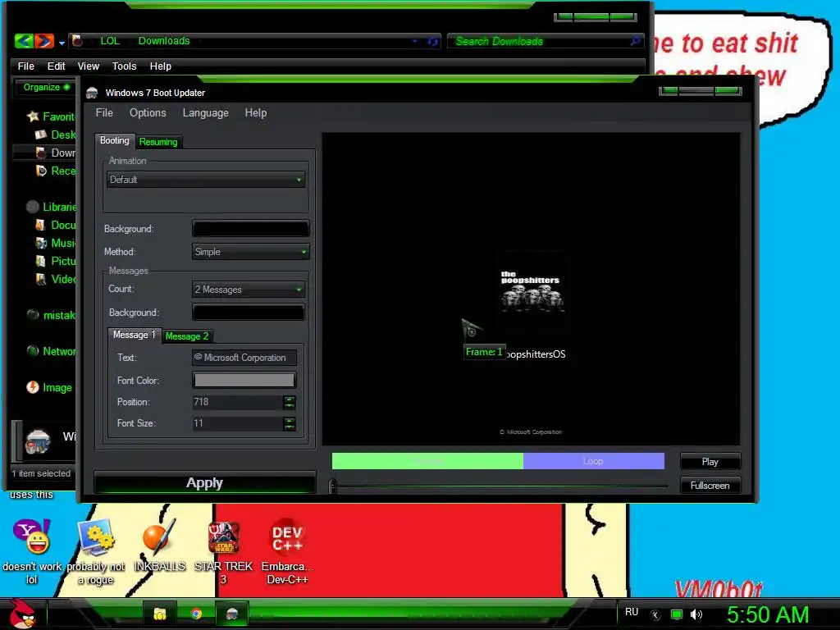The height and width of the screenshot is (630, 840).
Task: Click the Apply button
Action: coord(204,482)
